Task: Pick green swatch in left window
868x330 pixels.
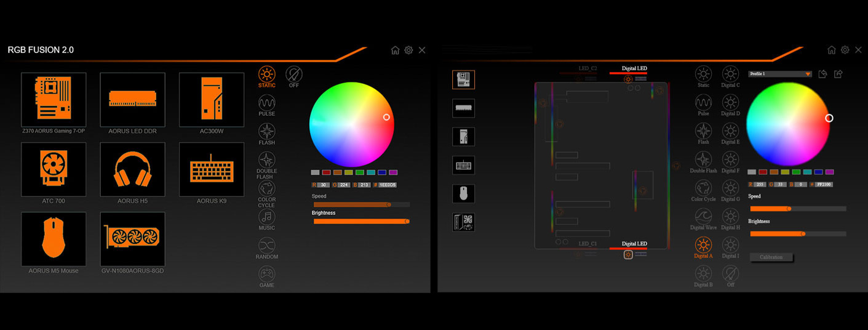Action: [x=360, y=173]
